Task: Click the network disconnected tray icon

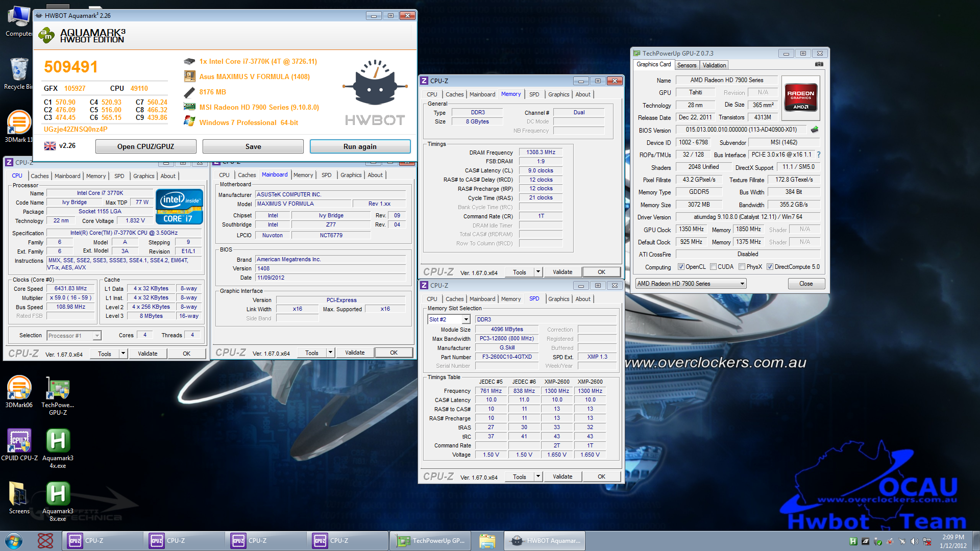Action: coord(927,541)
